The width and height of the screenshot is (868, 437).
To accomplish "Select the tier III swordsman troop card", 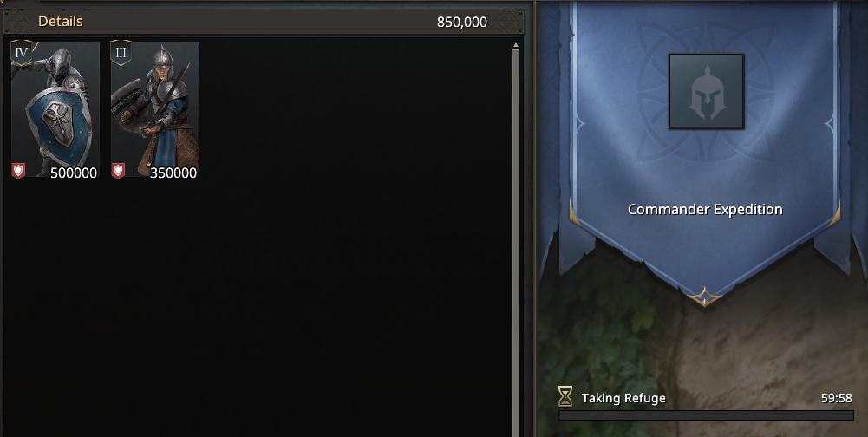I will [x=155, y=109].
